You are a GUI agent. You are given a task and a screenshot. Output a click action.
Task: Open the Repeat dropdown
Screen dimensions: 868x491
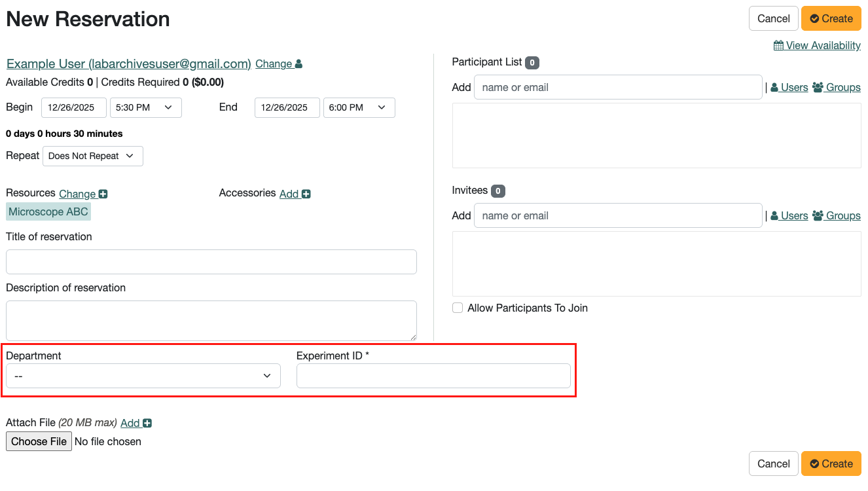(x=92, y=156)
